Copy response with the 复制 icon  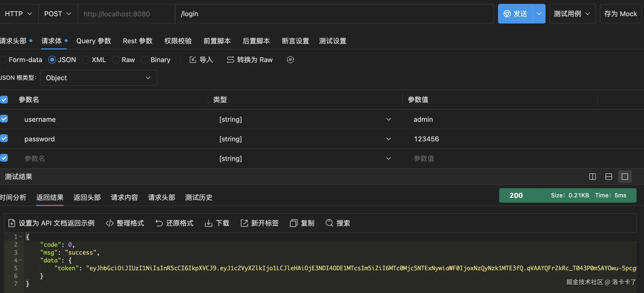pyautogui.click(x=294, y=223)
